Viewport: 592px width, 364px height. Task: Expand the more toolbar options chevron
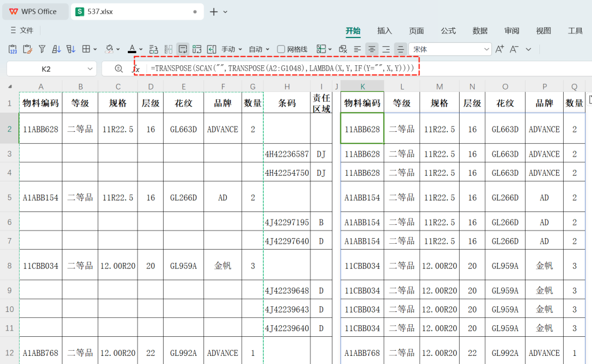528,50
